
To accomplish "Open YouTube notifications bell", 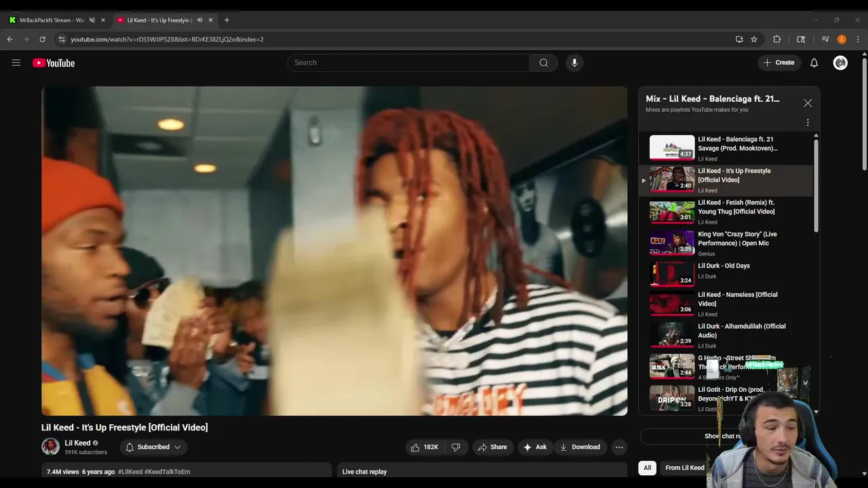I will coord(814,63).
